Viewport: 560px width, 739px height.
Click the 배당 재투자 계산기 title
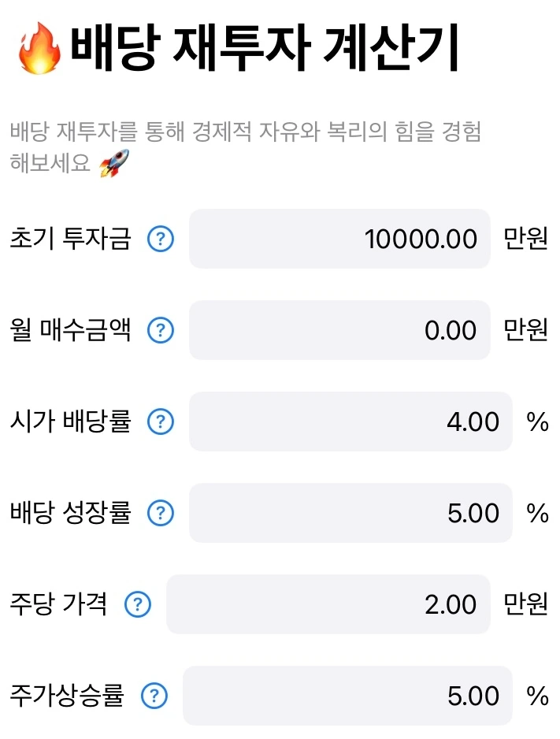click(x=265, y=49)
